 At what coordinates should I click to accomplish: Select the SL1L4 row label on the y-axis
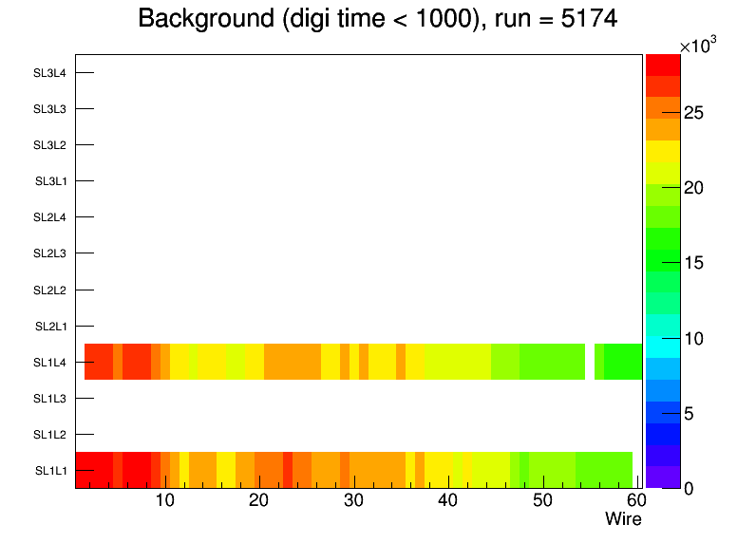point(50,363)
